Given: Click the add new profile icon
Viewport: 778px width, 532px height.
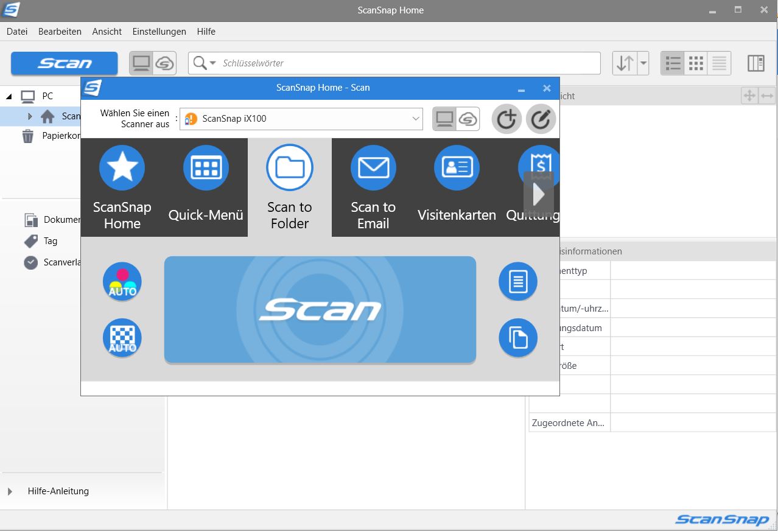Looking at the screenshot, I should 506,119.
